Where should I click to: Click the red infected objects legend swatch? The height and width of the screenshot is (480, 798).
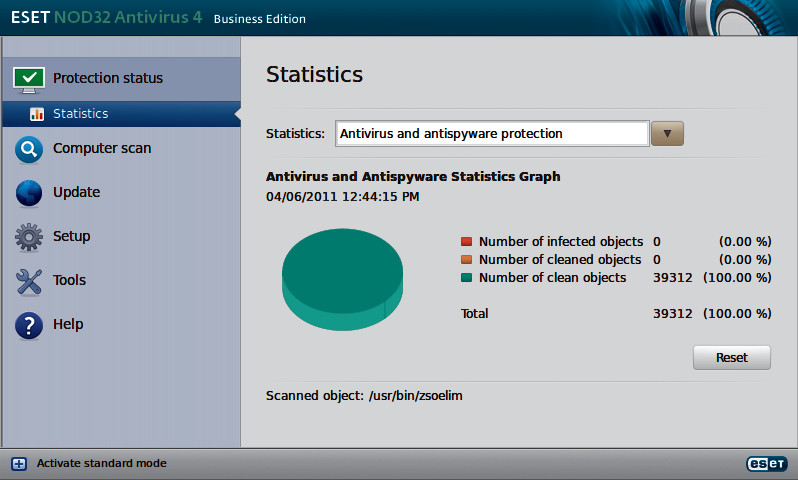pos(466,241)
